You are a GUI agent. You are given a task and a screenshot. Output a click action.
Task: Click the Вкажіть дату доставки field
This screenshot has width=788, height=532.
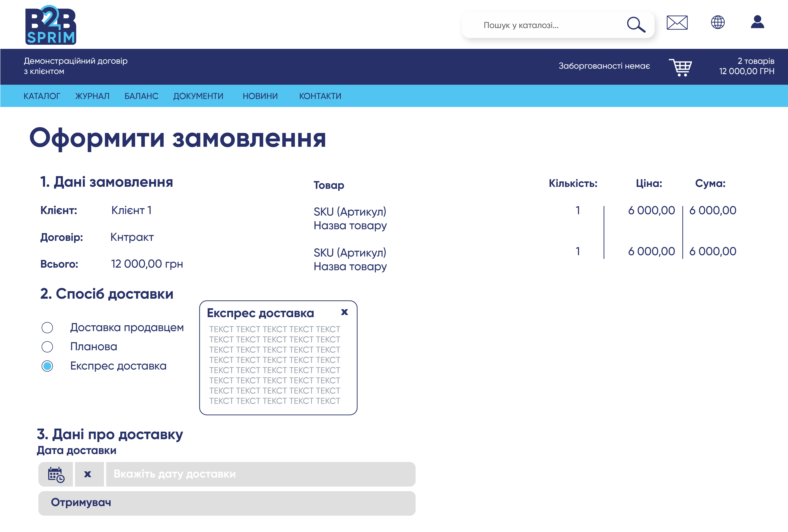tap(261, 474)
